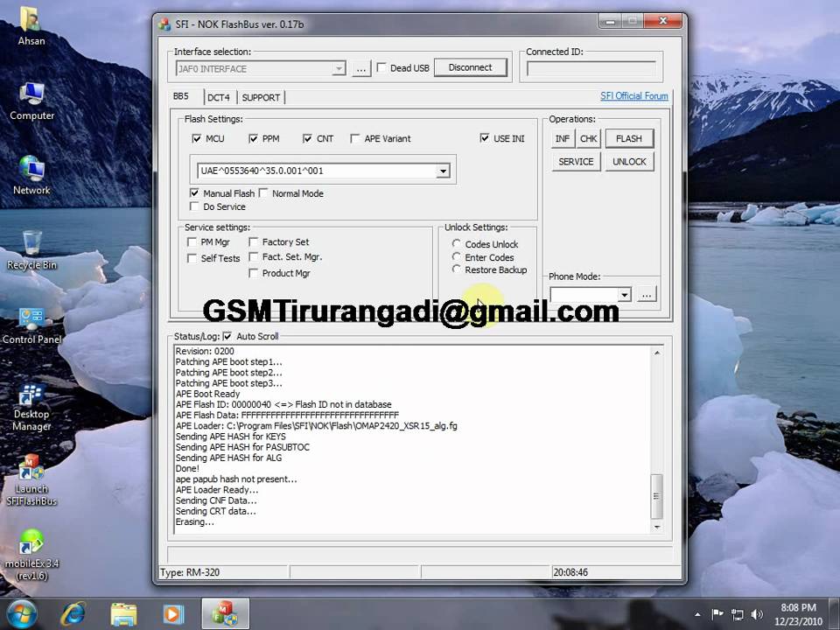This screenshot has height=630, width=840.
Task: Open the Windows Start menu orb
Action: pyautogui.click(x=21, y=614)
